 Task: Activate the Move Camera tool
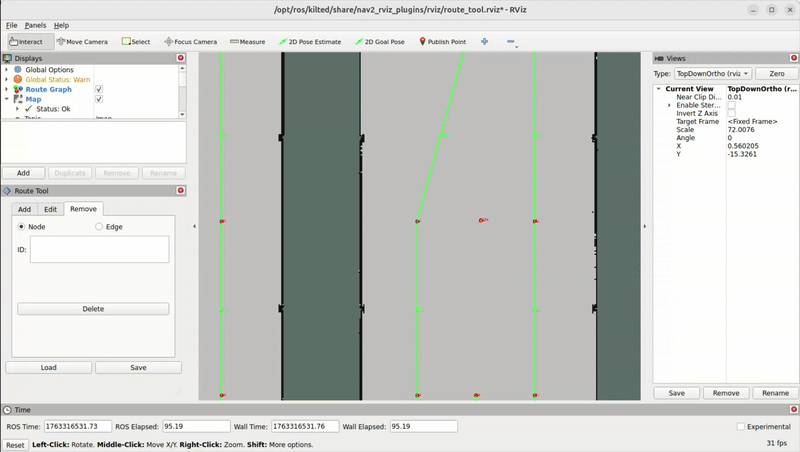click(x=82, y=42)
